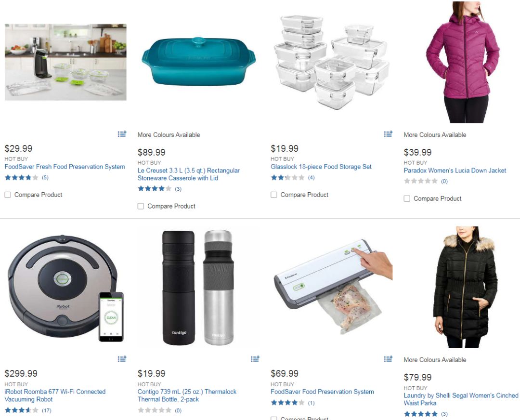520x420 pixels.
Task: Click the Roomba vacuum robot image
Action: pos(65,288)
